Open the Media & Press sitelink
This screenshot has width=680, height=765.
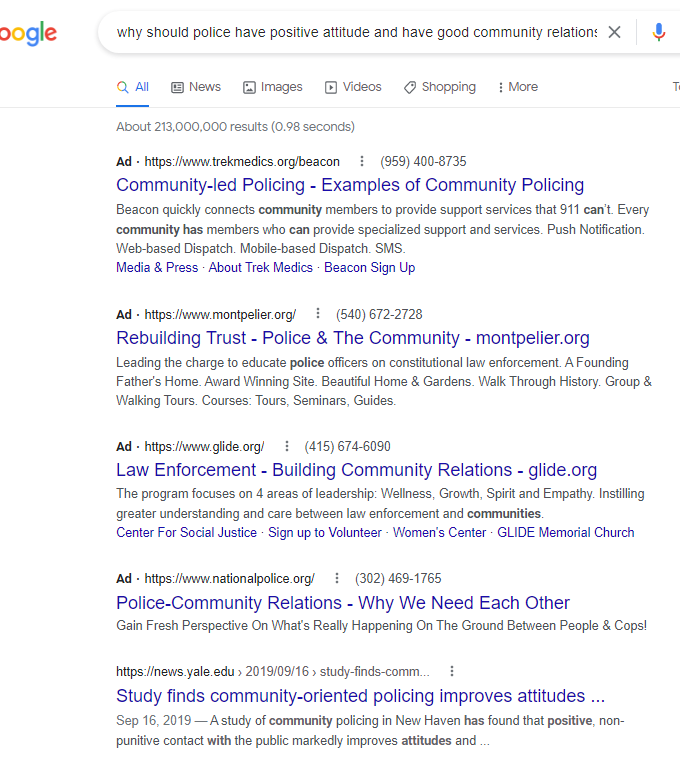pos(157,267)
